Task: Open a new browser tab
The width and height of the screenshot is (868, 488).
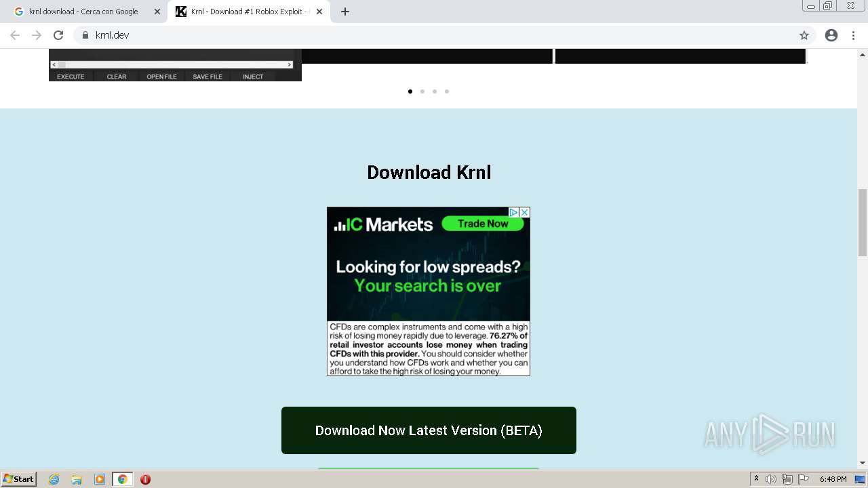Action: point(345,12)
